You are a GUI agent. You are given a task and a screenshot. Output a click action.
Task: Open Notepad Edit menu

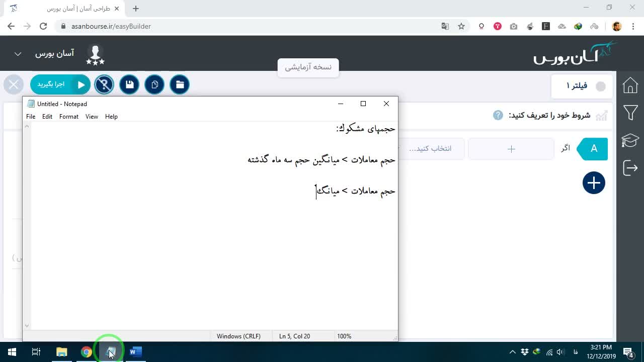pyautogui.click(x=47, y=117)
